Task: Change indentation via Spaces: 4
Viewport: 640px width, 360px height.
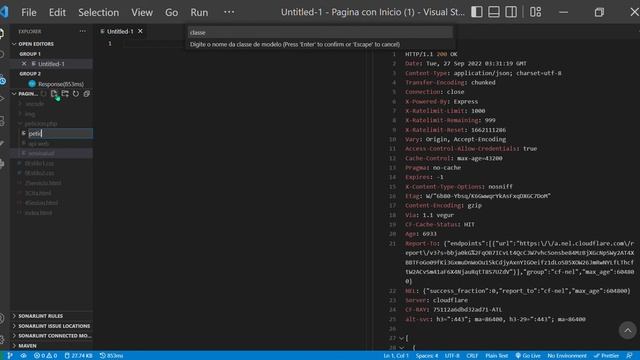Action: [427, 356]
